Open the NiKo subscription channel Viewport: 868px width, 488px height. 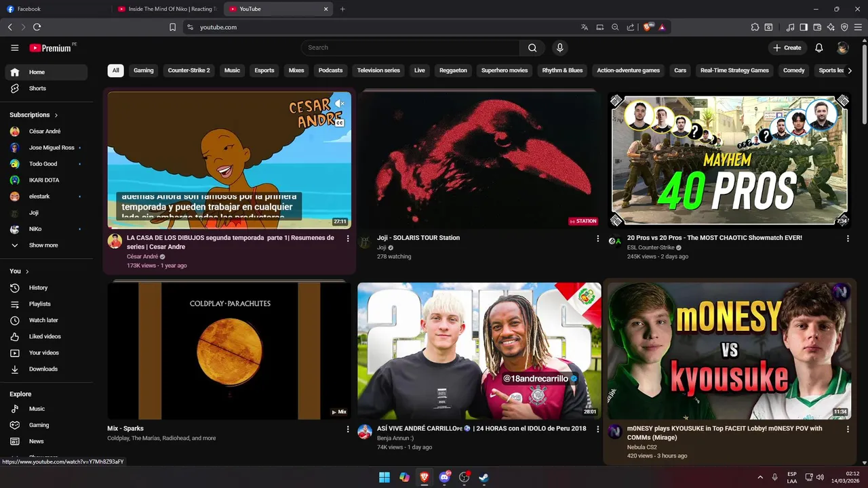47,229
